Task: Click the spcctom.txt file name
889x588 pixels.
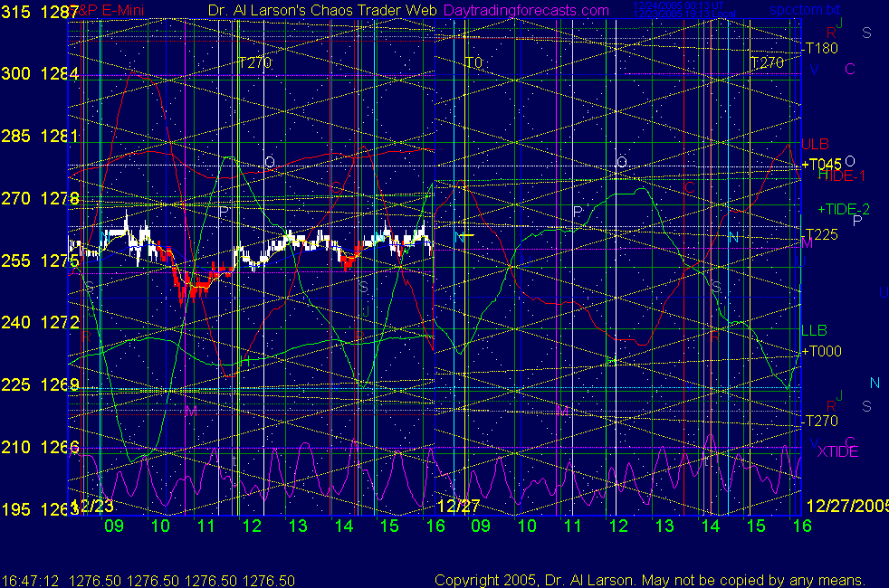Action: point(805,10)
